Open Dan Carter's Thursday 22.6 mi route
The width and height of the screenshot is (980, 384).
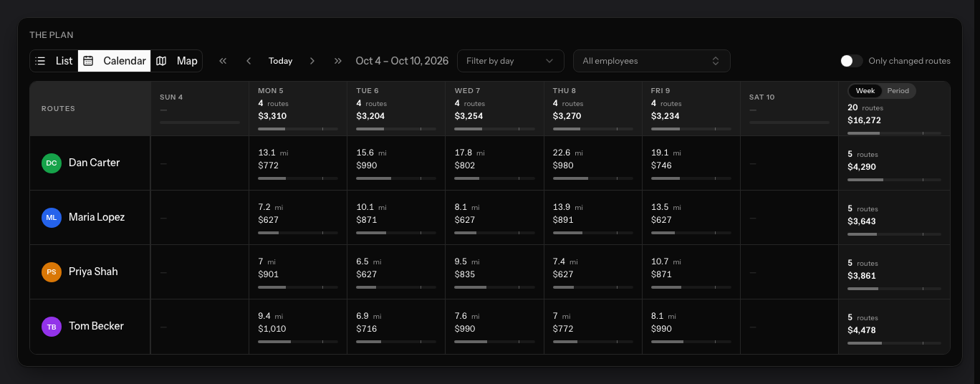(x=592, y=163)
